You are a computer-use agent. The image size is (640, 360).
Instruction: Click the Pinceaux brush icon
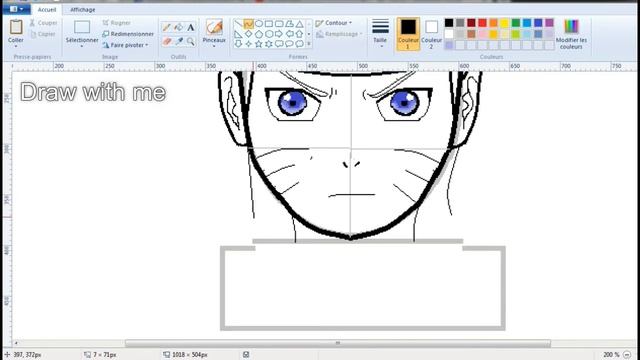(x=214, y=27)
